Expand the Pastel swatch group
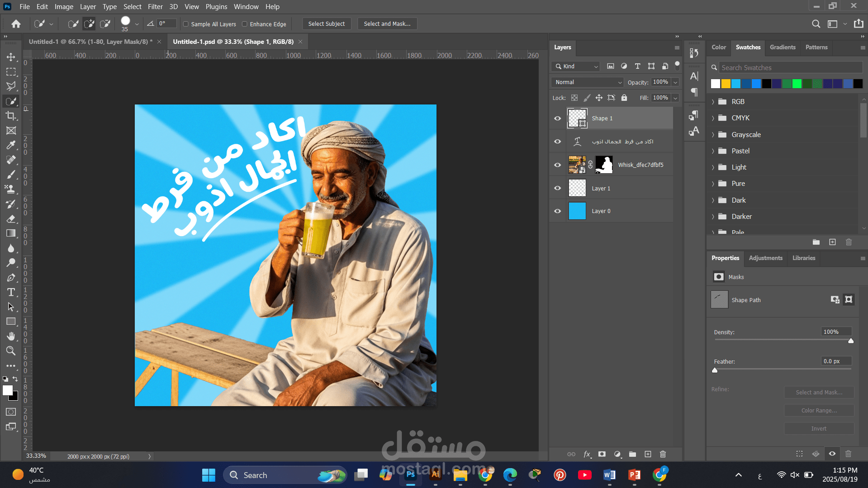868x488 pixels. [713, 151]
